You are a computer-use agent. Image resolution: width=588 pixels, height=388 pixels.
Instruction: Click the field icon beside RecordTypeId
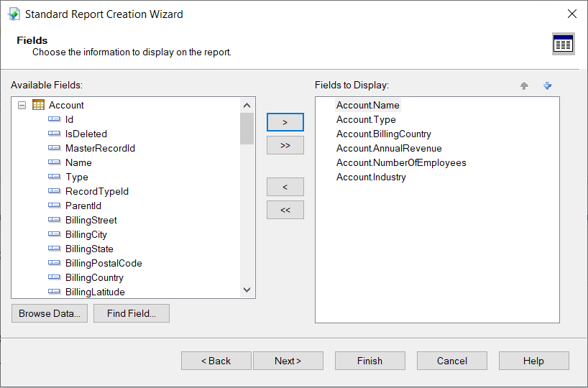(54, 191)
